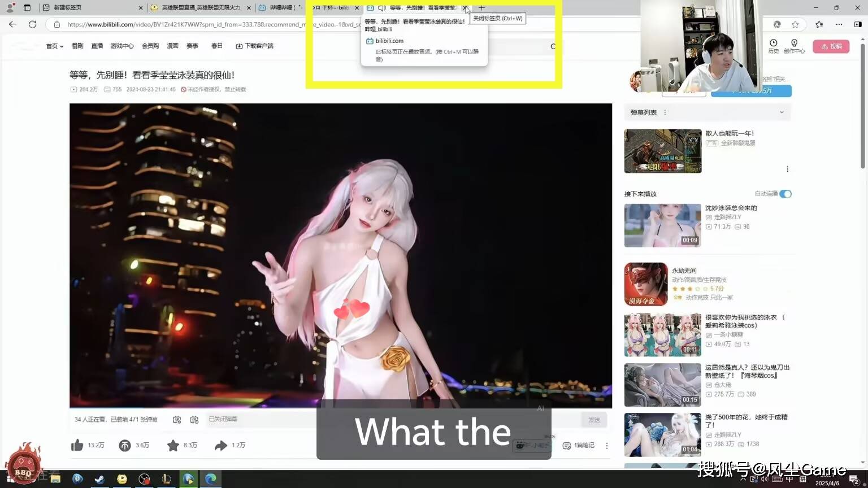Open Microsoft Edge from the taskbar

click(211, 479)
